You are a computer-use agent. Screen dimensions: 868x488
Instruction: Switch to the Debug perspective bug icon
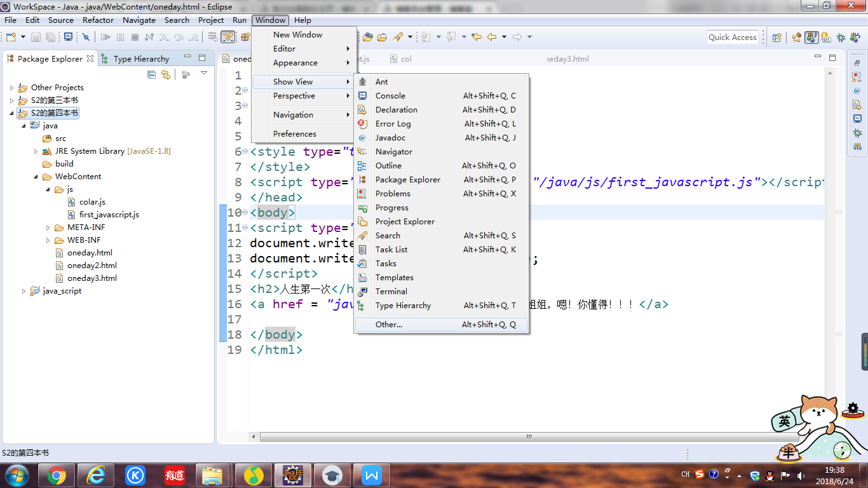[x=841, y=37]
